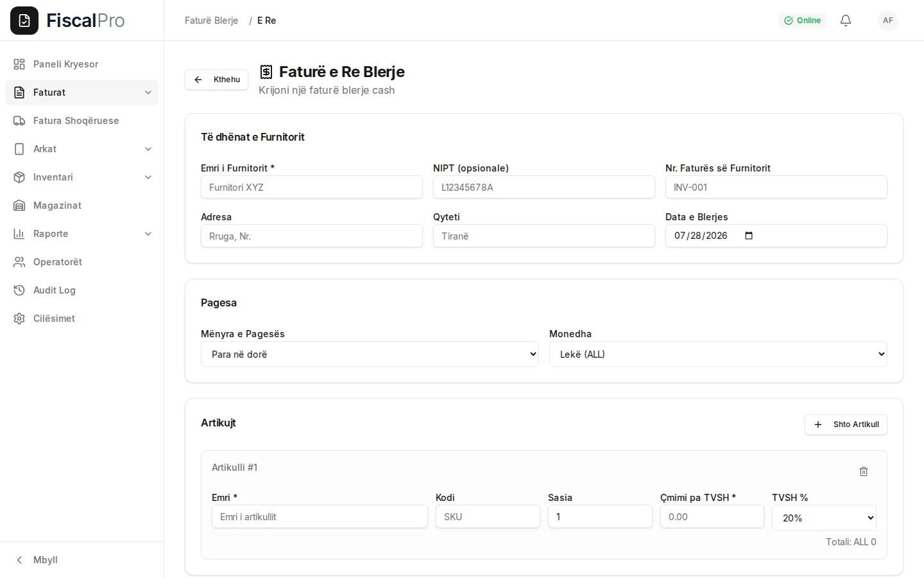
Task: Open Audit Log history icon
Action: (x=19, y=290)
